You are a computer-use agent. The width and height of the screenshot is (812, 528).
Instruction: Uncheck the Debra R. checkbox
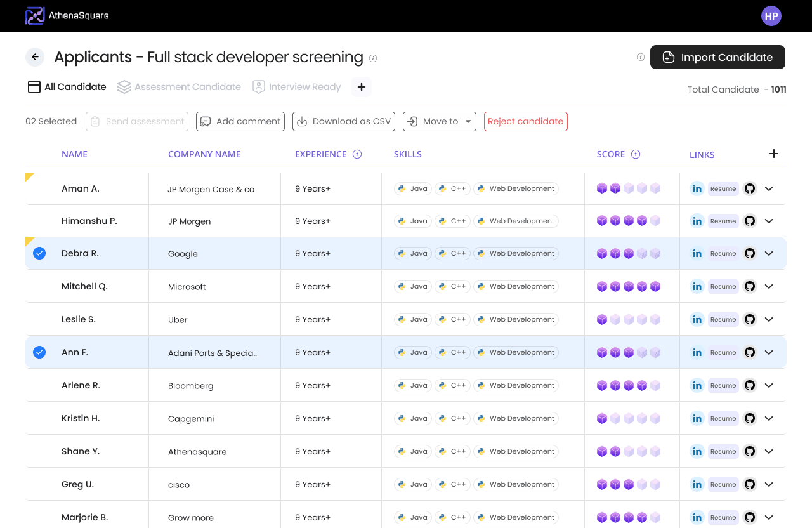click(39, 253)
